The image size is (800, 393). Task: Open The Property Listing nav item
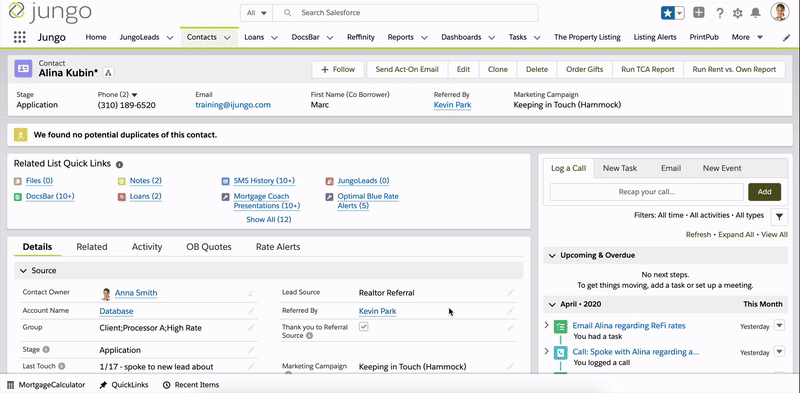pyautogui.click(x=587, y=37)
